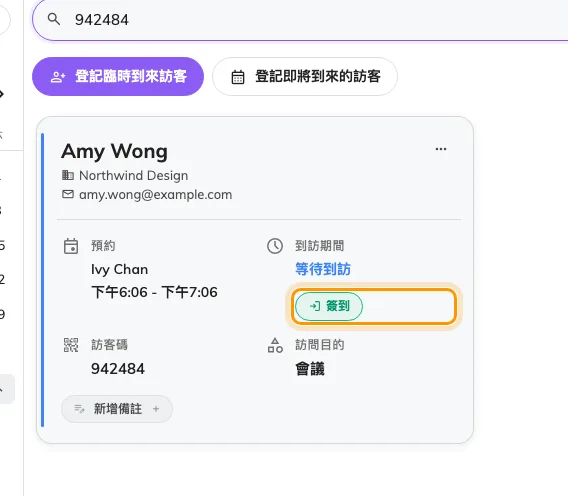Click the visit purpose 會議 text
The height and width of the screenshot is (496, 568).
point(310,369)
